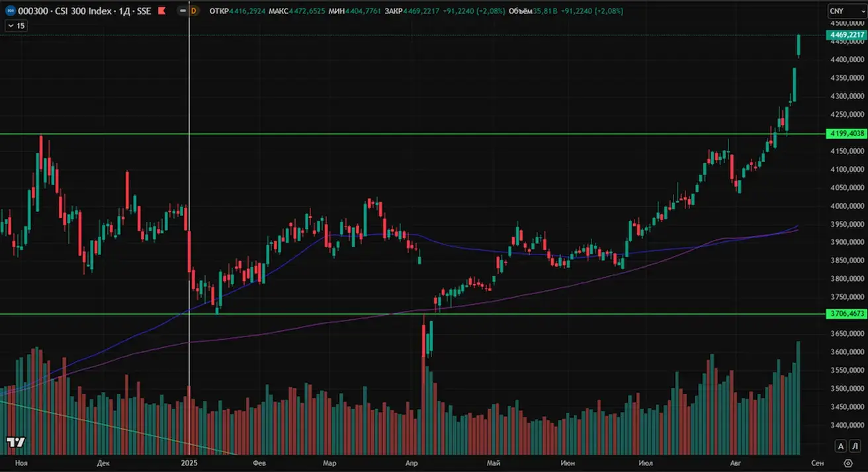The height and width of the screenshot is (472, 868).
Task: Click the blue symbol logo icon beside 000300
Action: pyautogui.click(x=11, y=11)
